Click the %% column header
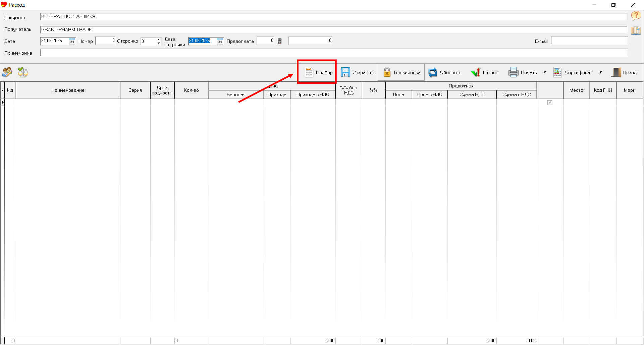This screenshot has height=345, width=644. 374,90
